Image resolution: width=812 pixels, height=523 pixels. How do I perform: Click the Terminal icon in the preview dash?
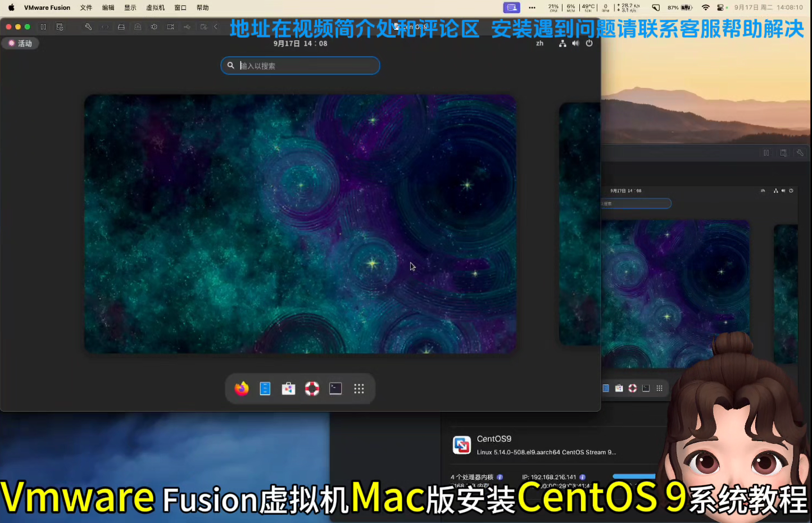[x=646, y=388]
